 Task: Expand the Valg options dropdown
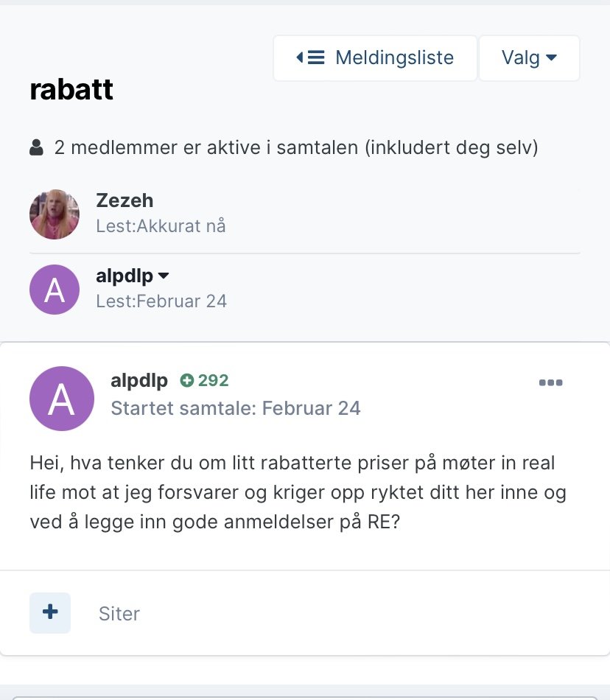pos(528,57)
